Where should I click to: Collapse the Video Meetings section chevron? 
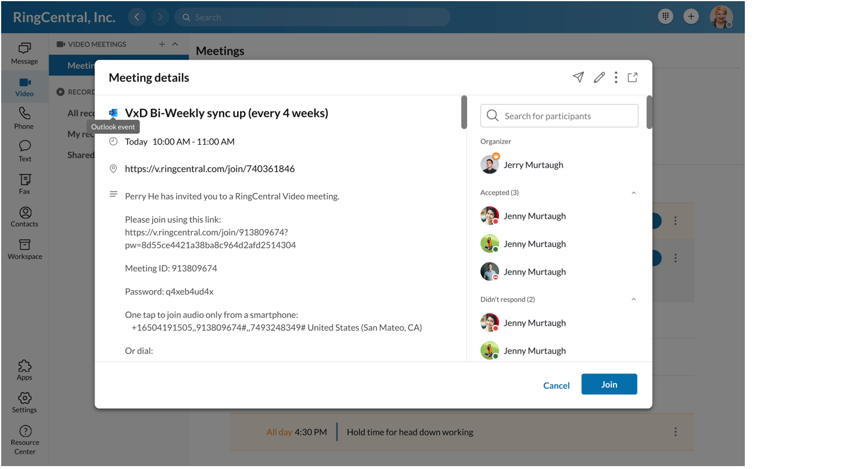175,44
